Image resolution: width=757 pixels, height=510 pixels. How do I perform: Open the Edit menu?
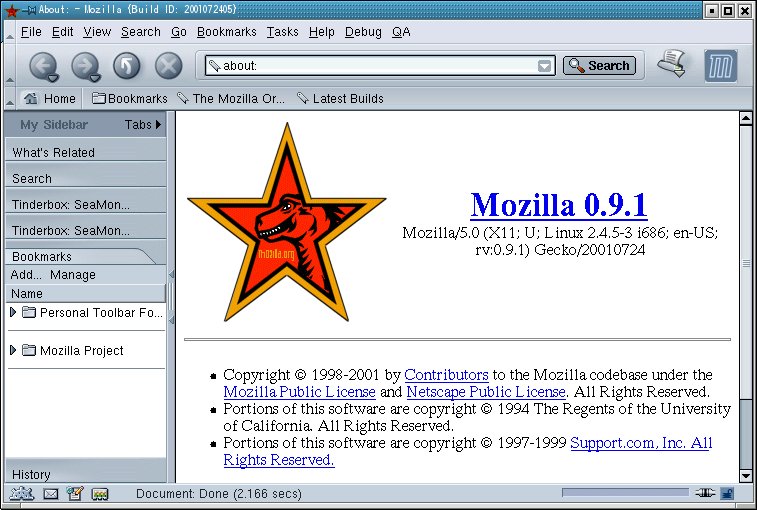pyautogui.click(x=62, y=32)
